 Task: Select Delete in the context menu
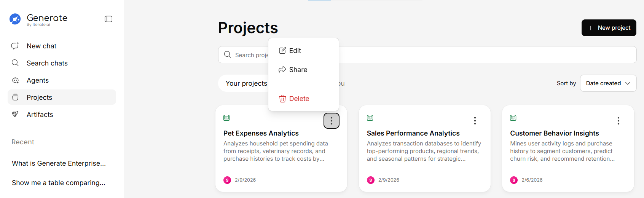[299, 99]
